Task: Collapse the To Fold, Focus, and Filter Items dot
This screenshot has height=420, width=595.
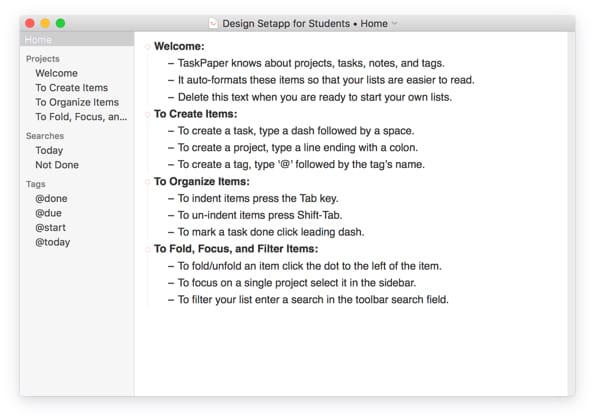Action: [147, 249]
